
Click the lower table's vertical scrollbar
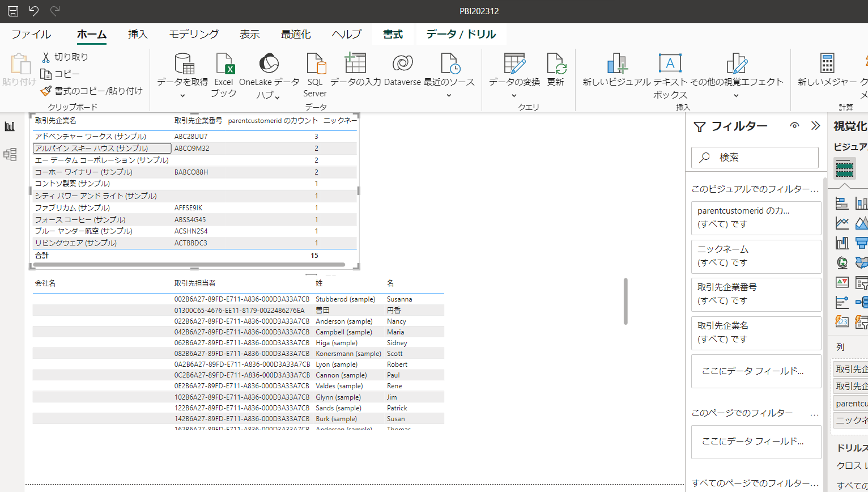[626, 301]
